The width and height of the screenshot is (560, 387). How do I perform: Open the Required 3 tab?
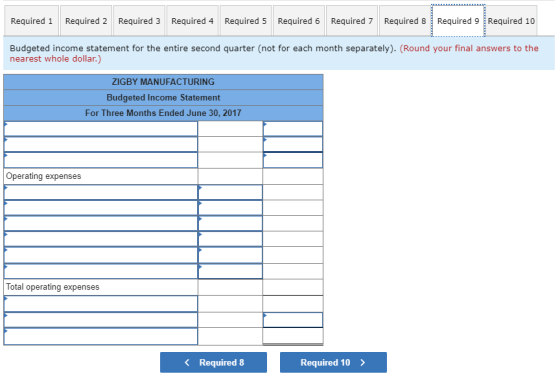[139, 21]
